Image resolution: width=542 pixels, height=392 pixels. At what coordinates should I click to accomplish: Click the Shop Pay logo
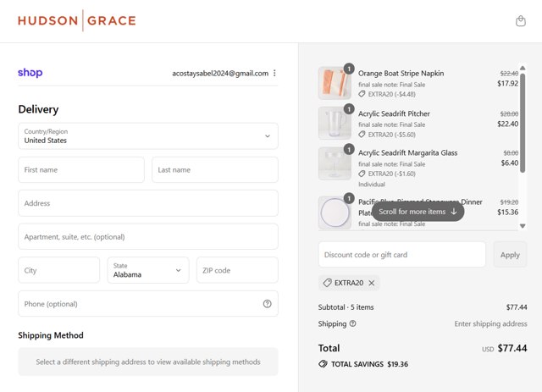(x=30, y=73)
